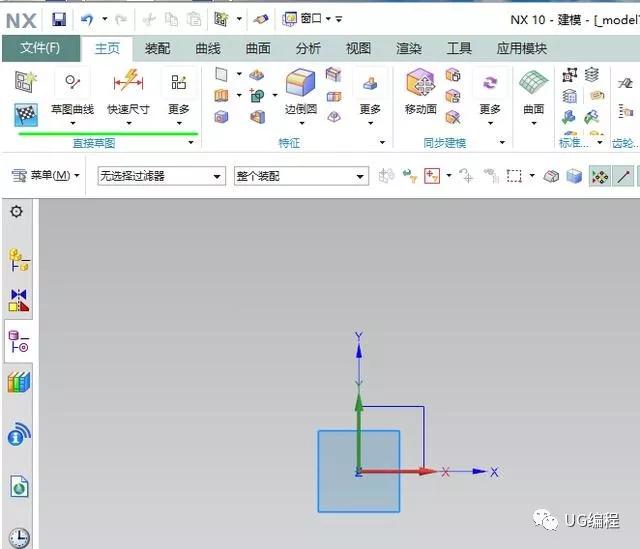
Task: Expand the 整个装配 scope dropdown
Action: 301,176
